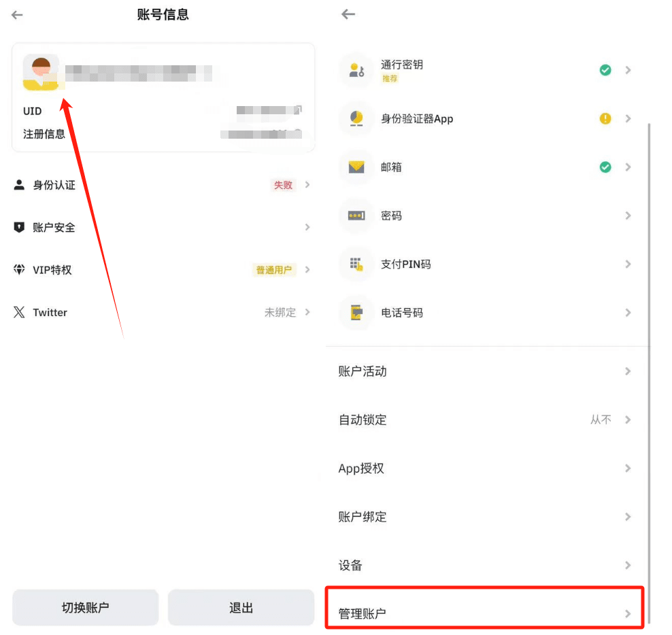Click the 切换账户 button

click(x=85, y=607)
